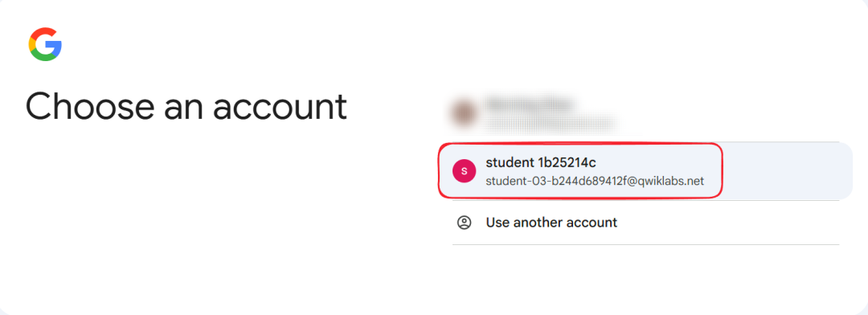Select Use another account text
This screenshot has height=315, width=868.
[x=551, y=223]
